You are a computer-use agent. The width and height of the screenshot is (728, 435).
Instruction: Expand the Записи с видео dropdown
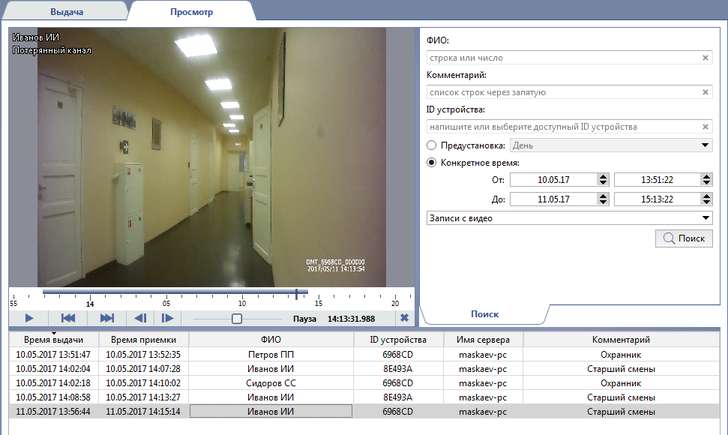point(705,217)
